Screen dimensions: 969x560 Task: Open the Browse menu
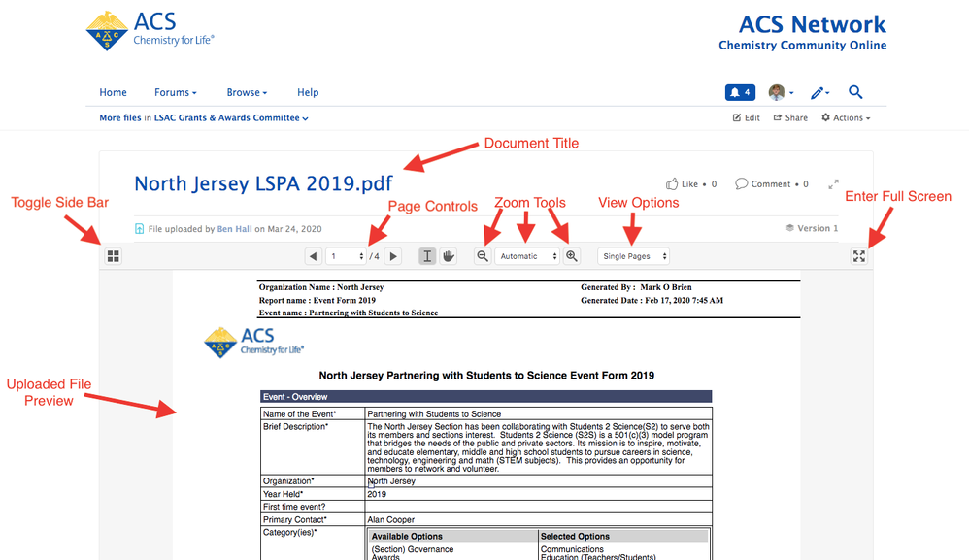point(247,92)
